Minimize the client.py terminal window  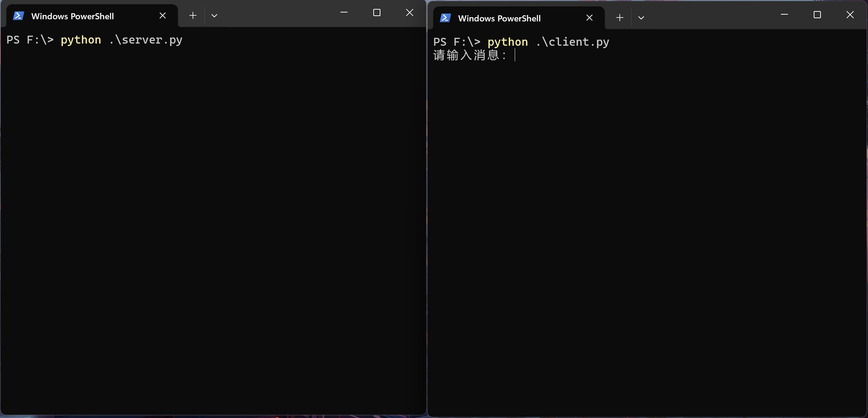(x=784, y=15)
